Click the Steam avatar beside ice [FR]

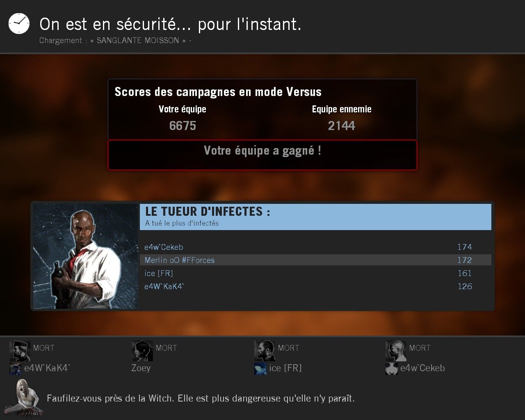[260, 368]
